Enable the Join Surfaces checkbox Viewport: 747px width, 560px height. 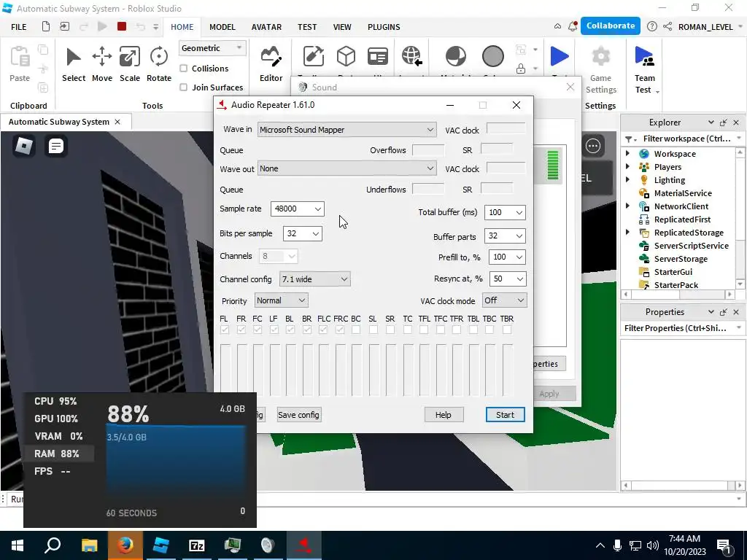pos(183,87)
